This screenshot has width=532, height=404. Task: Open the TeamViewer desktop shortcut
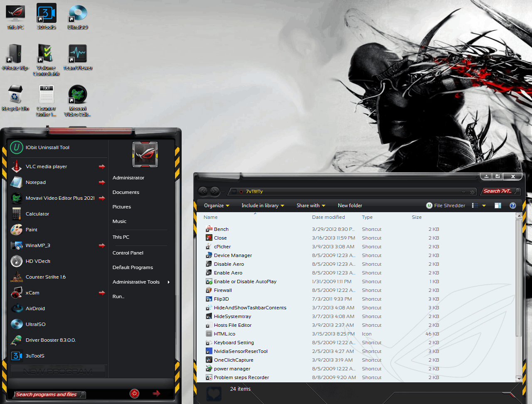(78, 57)
